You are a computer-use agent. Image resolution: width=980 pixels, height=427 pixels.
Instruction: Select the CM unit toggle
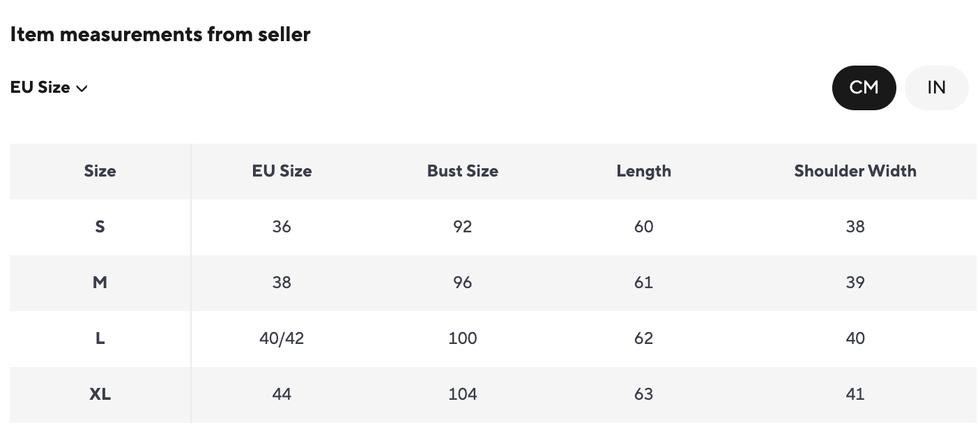click(864, 88)
